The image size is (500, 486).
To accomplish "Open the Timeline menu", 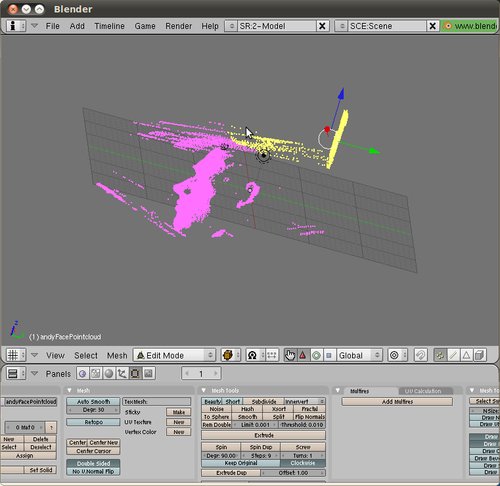I will point(109,26).
